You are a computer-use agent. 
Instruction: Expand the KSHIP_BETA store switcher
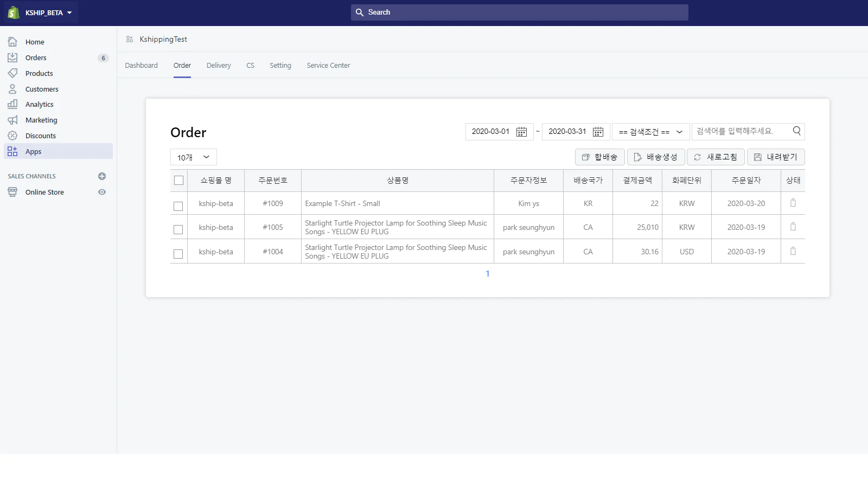[48, 12]
